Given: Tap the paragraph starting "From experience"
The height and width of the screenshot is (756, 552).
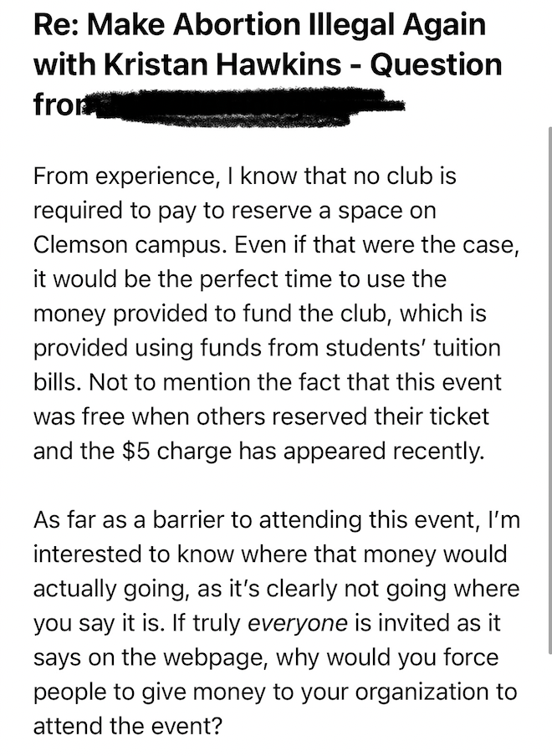Looking at the screenshot, I should (x=276, y=314).
